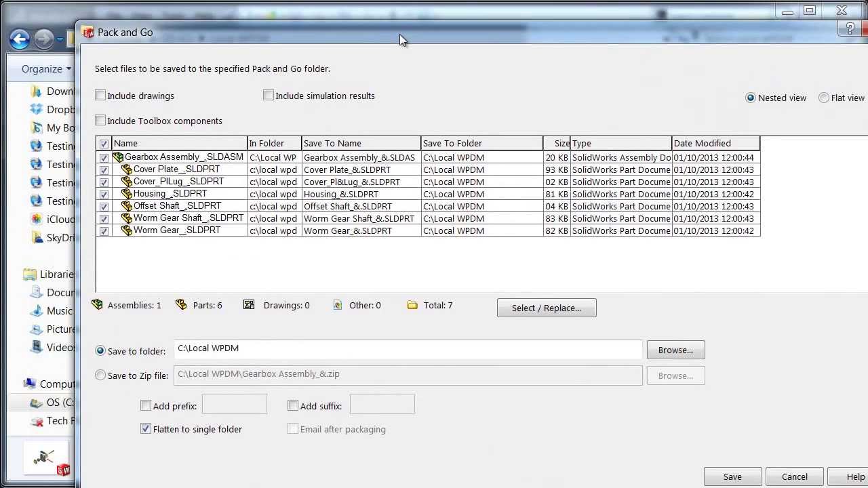The image size is (868, 488).
Task: Sort by the Date Modified column header
Action: tap(716, 143)
